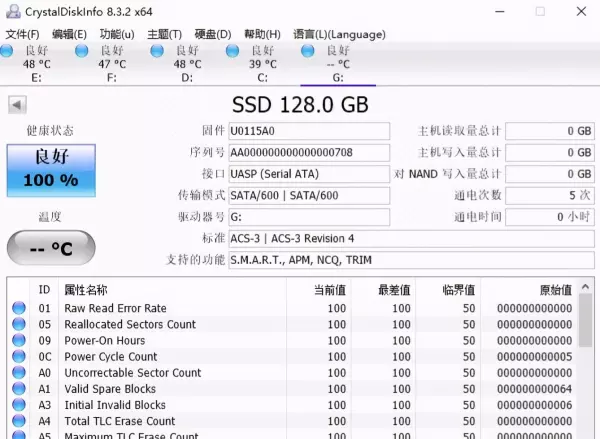Open the 功能(u) menu
This screenshot has width=600, height=439.
click(x=117, y=34)
